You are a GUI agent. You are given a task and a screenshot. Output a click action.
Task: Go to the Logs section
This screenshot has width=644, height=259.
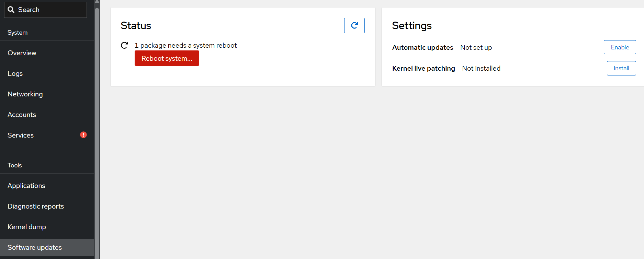point(15,73)
